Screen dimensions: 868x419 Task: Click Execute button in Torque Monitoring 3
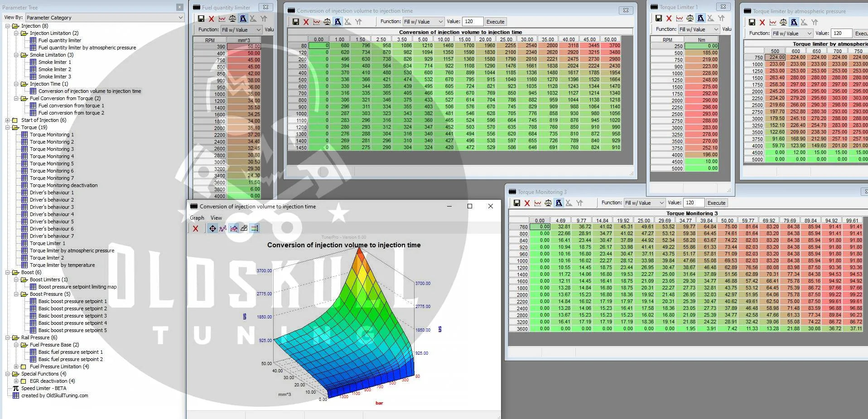coord(716,203)
